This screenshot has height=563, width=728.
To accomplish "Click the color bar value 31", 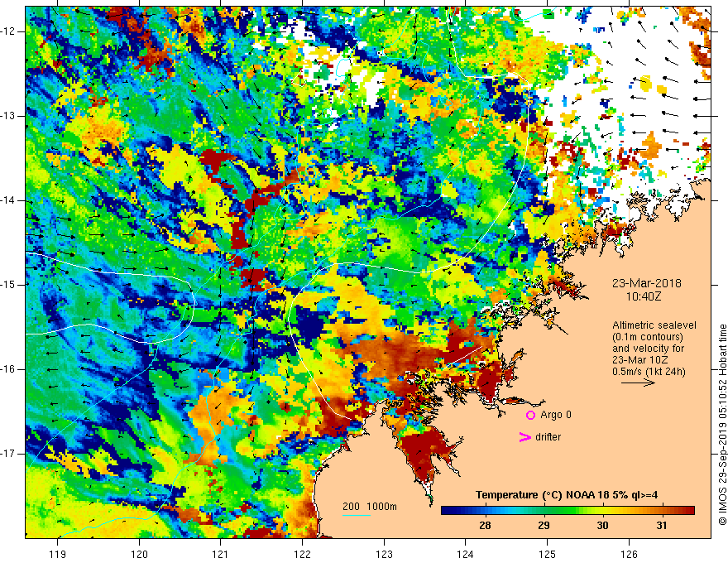I will [662, 526].
